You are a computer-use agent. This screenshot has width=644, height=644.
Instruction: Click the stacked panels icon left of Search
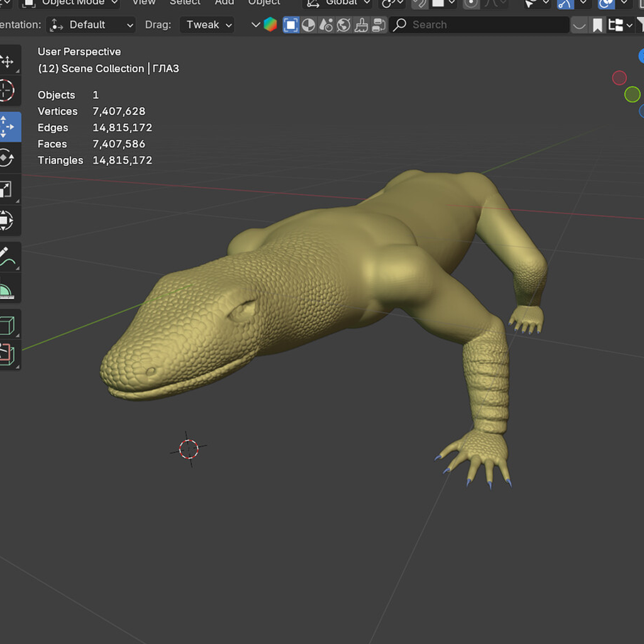pos(379,25)
